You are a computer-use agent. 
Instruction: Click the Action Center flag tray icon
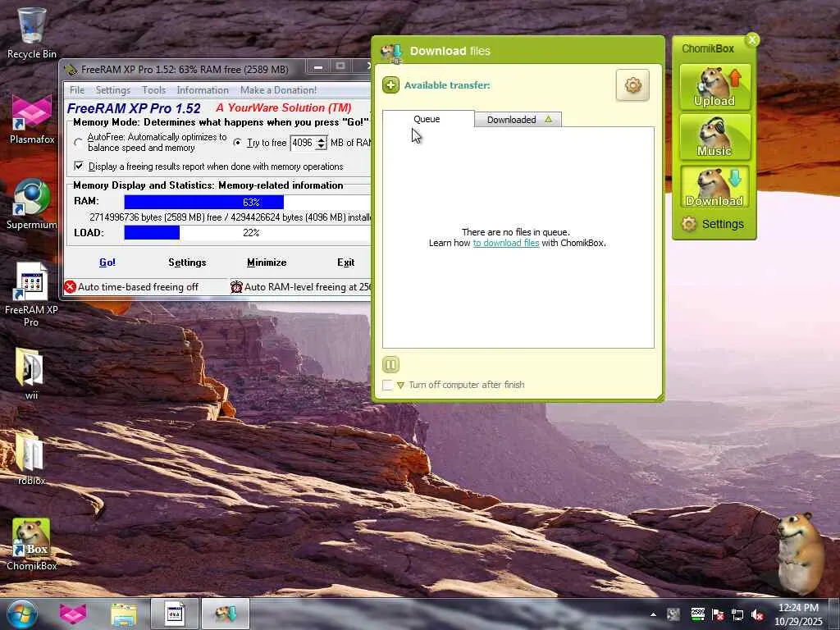pyautogui.click(x=718, y=614)
